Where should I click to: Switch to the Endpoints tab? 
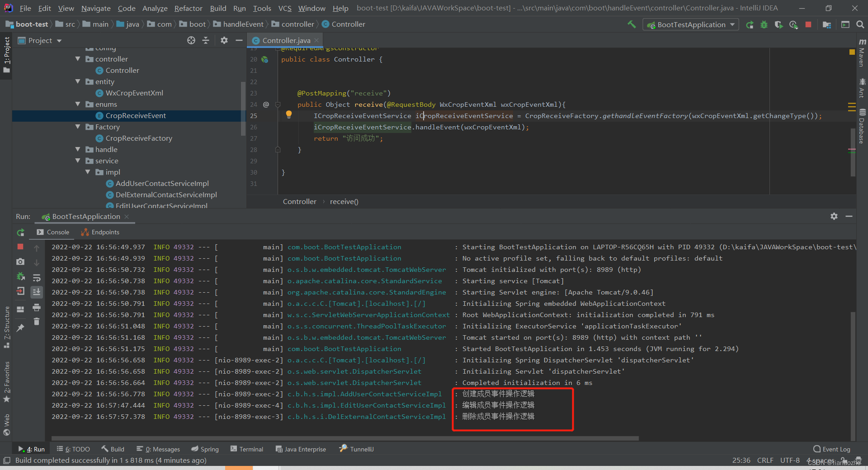100,232
